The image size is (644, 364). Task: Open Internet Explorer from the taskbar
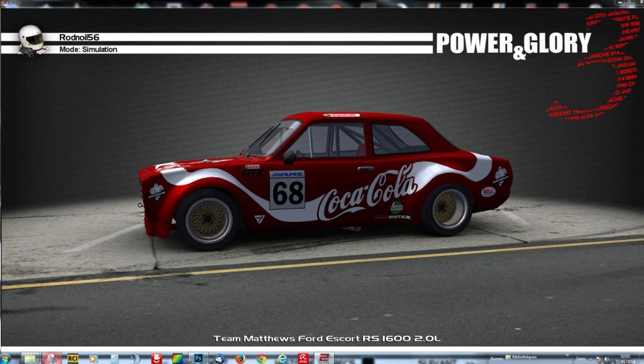(282, 358)
